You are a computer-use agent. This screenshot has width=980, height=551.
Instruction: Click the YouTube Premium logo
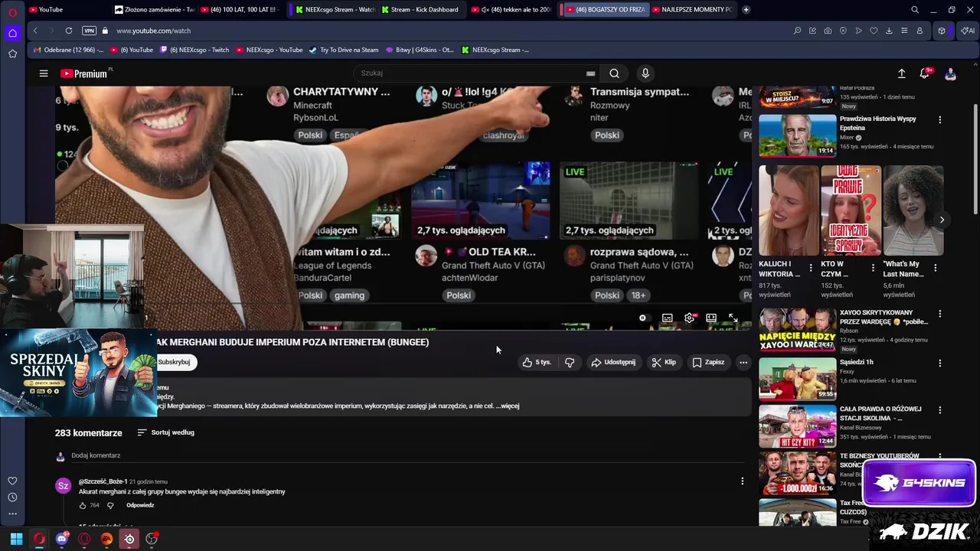tap(83, 73)
